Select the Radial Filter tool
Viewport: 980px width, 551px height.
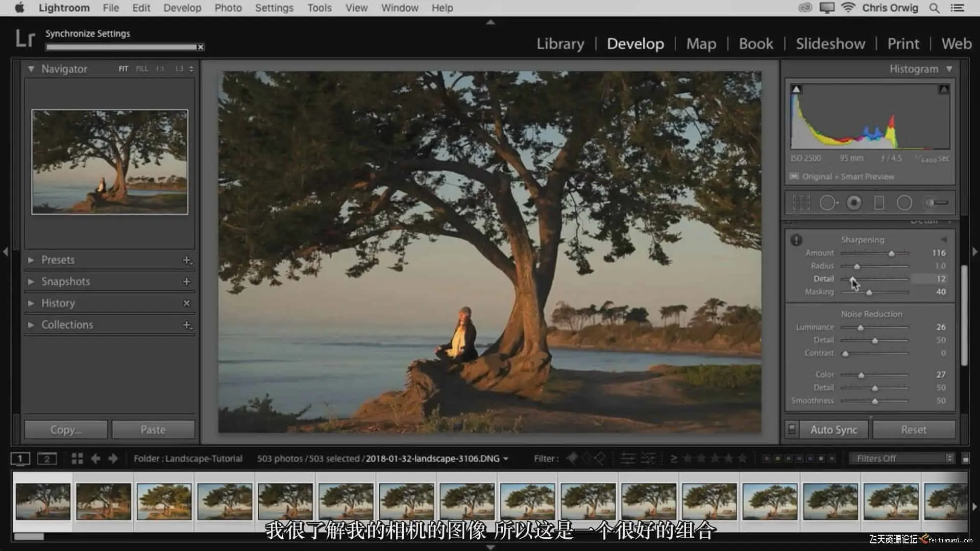pyautogui.click(x=904, y=203)
